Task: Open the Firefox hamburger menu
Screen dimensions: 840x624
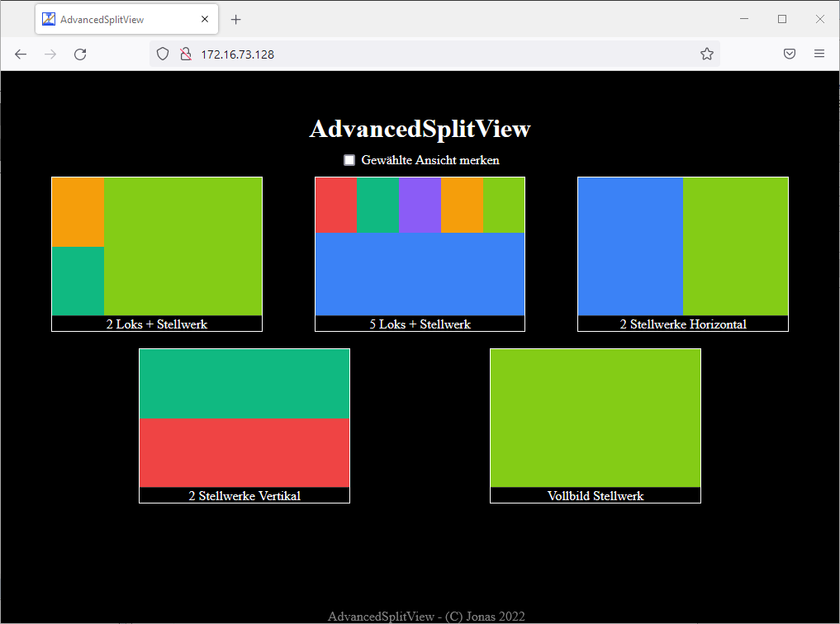Action: [819, 54]
